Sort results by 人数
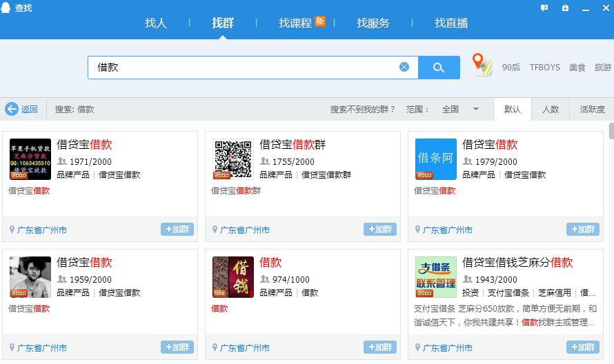This screenshot has width=614, height=364. pyautogui.click(x=550, y=109)
